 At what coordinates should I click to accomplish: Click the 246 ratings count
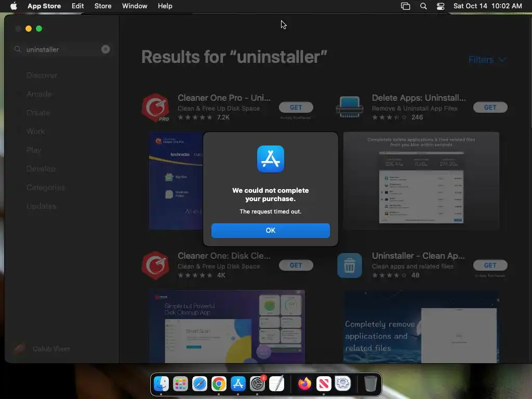417,117
